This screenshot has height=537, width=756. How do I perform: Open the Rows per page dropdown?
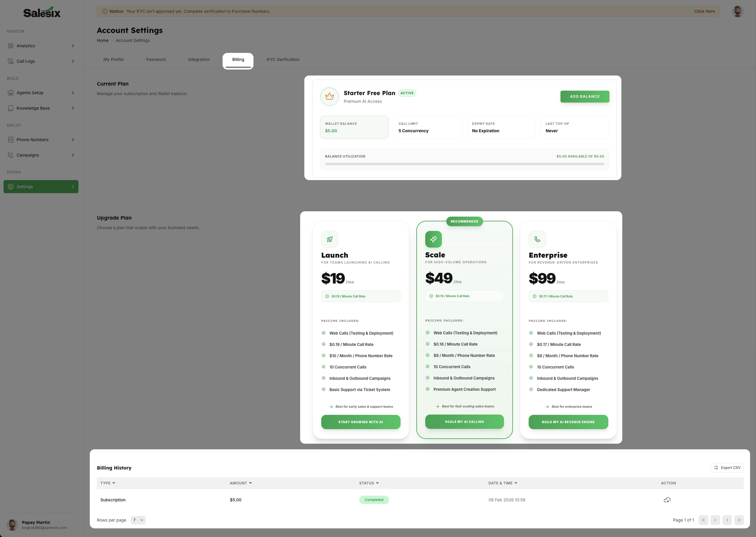tap(138, 520)
